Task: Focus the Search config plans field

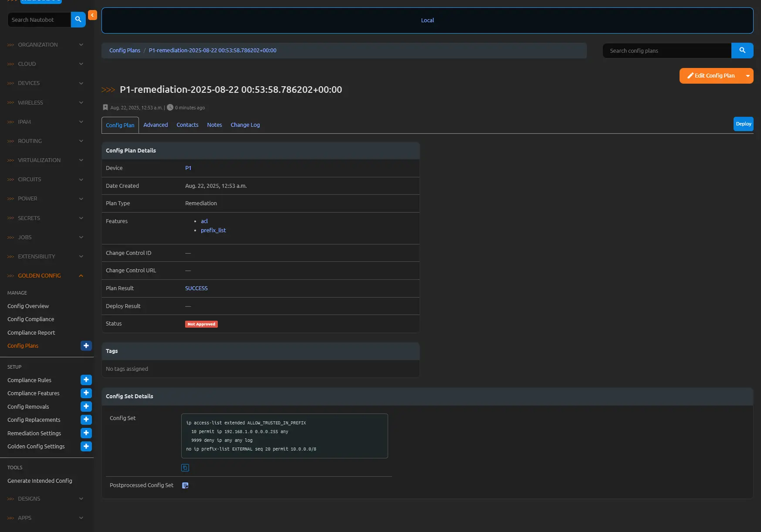Action: pos(666,51)
